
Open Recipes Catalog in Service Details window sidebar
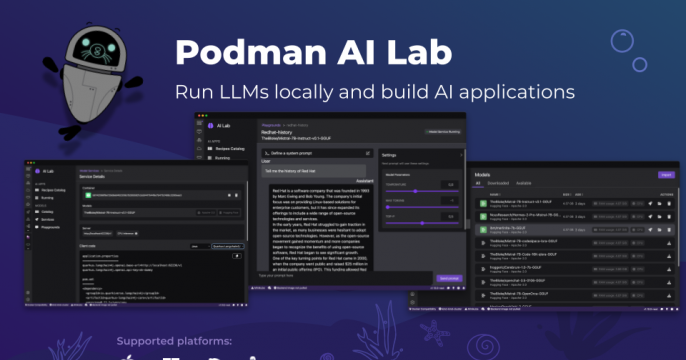tap(50, 190)
